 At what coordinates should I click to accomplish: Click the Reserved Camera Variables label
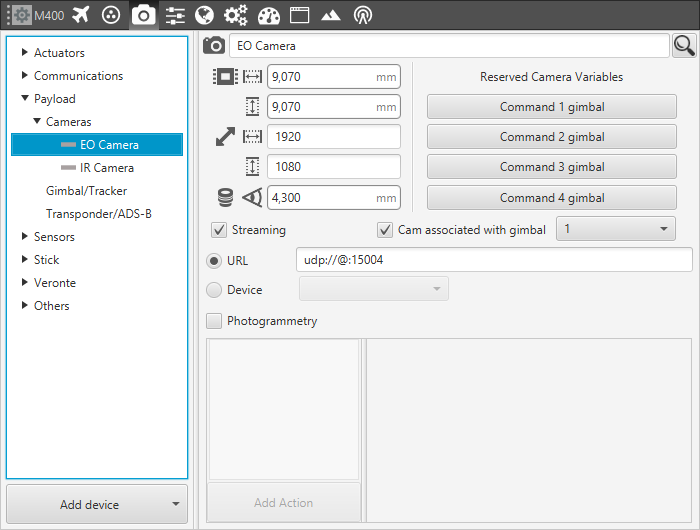[x=551, y=77]
